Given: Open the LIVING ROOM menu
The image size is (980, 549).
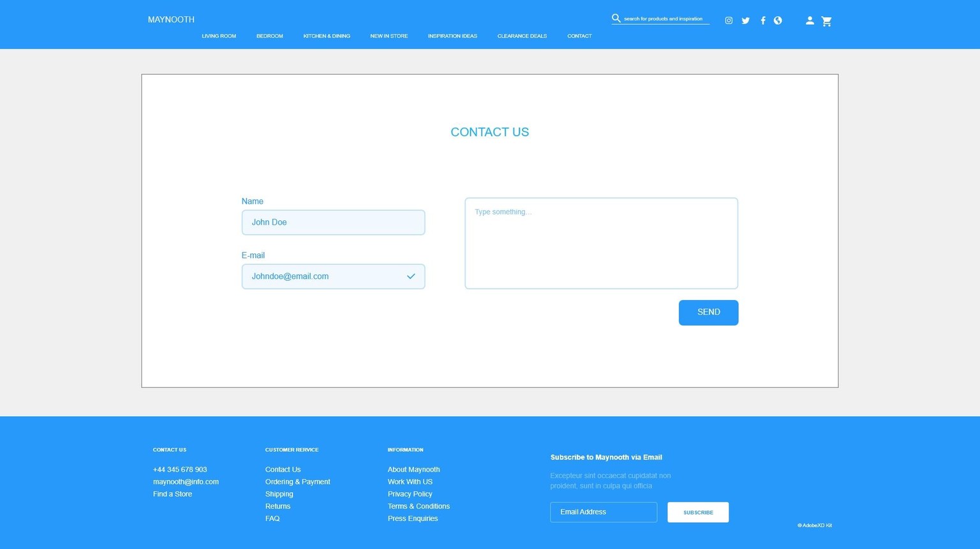Looking at the screenshot, I should point(219,36).
